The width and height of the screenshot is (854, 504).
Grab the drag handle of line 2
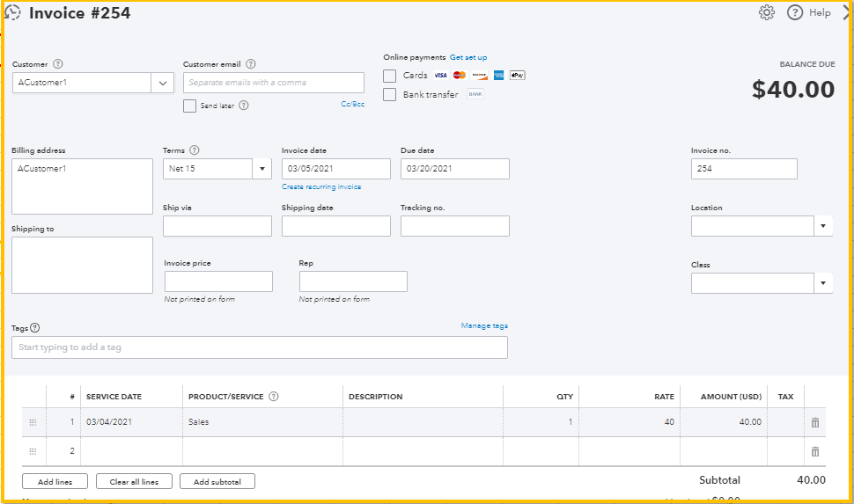(x=33, y=451)
